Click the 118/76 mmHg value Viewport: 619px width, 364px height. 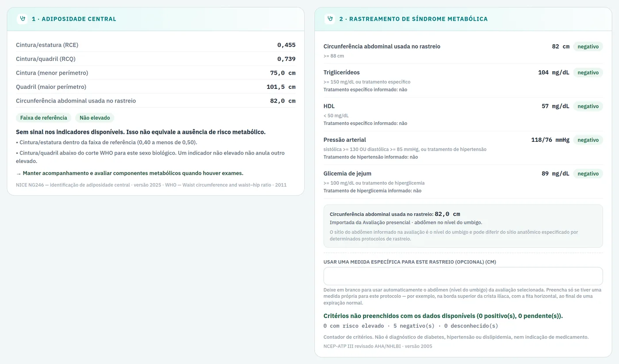click(550, 140)
